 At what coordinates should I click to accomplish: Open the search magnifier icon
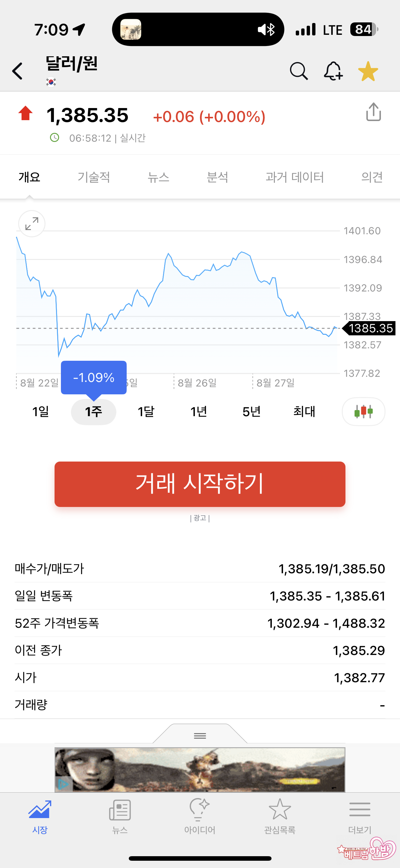click(x=299, y=71)
